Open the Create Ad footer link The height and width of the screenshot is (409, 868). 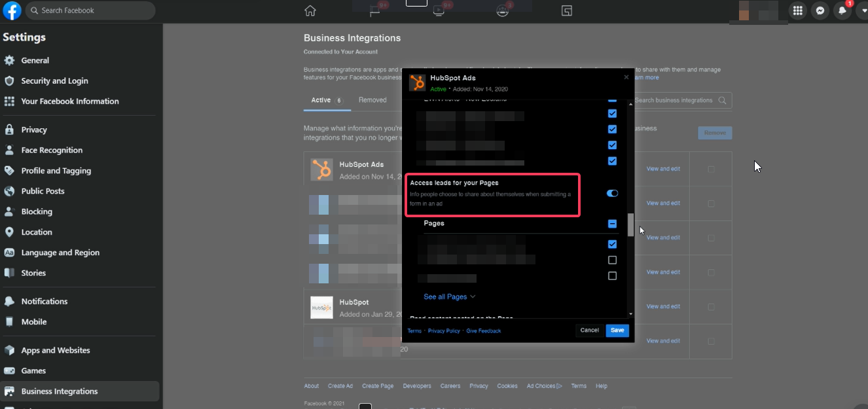[340, 386]
